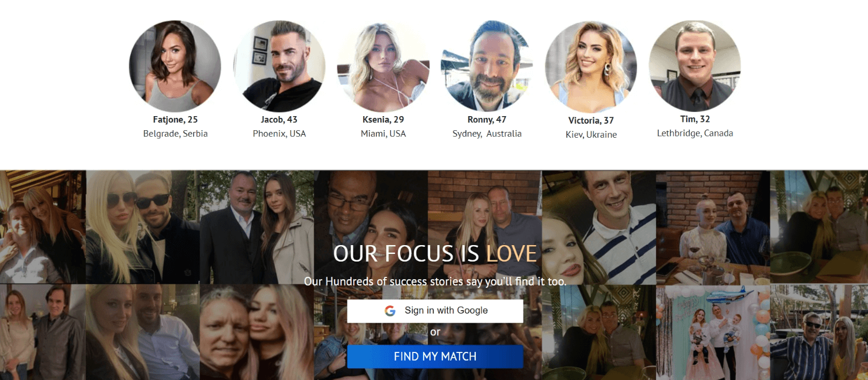Select the name label Ksenia, 29

point(383,120)
